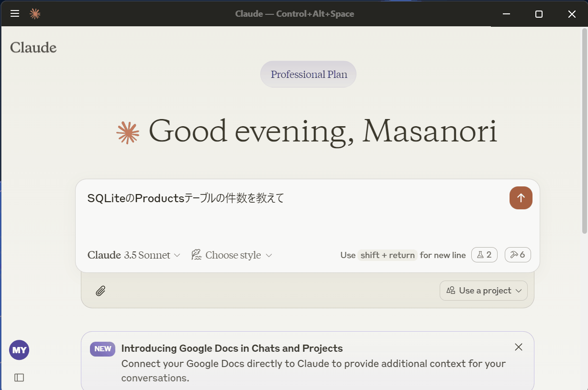Open the Claude 3.5 Sonnet model dropdown
Viewport: 588px width, 390px height.
click(134, 255)
